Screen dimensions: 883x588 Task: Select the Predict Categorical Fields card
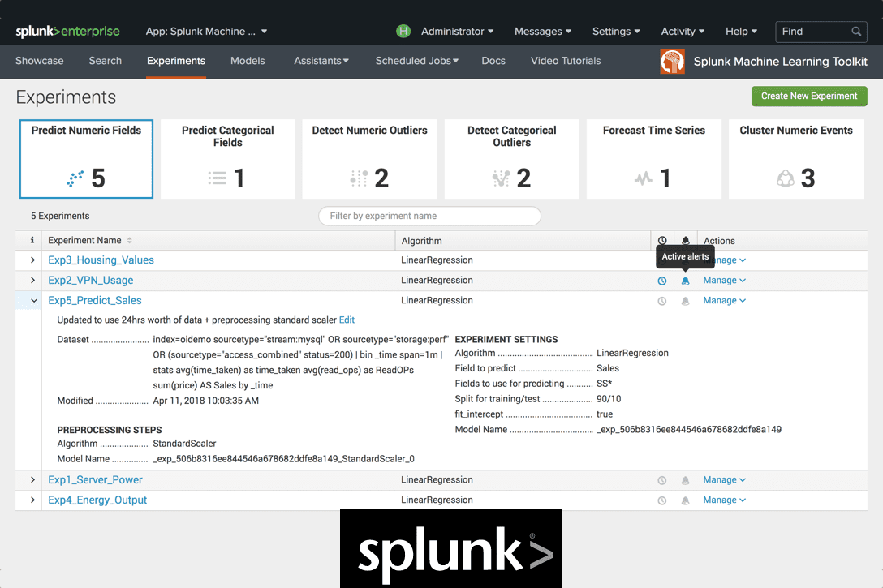coord(227,159)
